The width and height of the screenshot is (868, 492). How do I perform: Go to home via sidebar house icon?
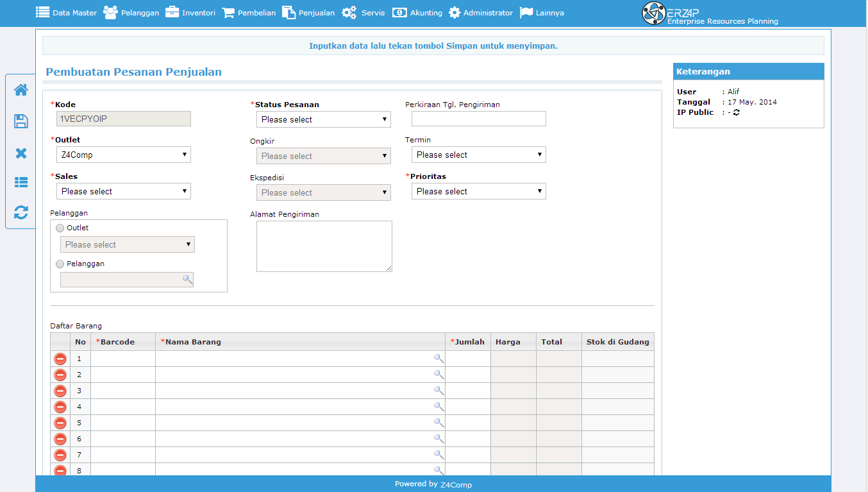[21, 90]
